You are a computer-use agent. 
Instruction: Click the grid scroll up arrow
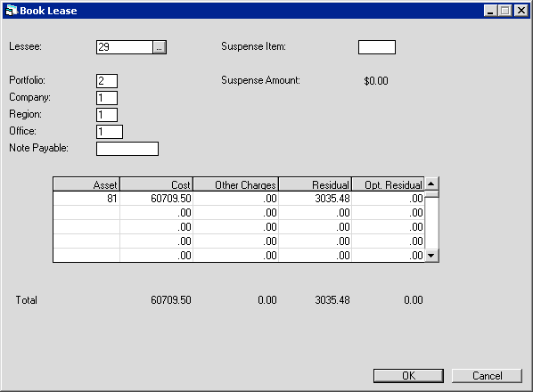[431, 184]
